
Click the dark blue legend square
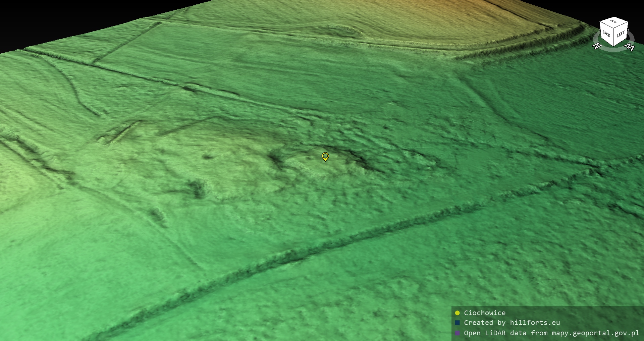click(457, 323)
